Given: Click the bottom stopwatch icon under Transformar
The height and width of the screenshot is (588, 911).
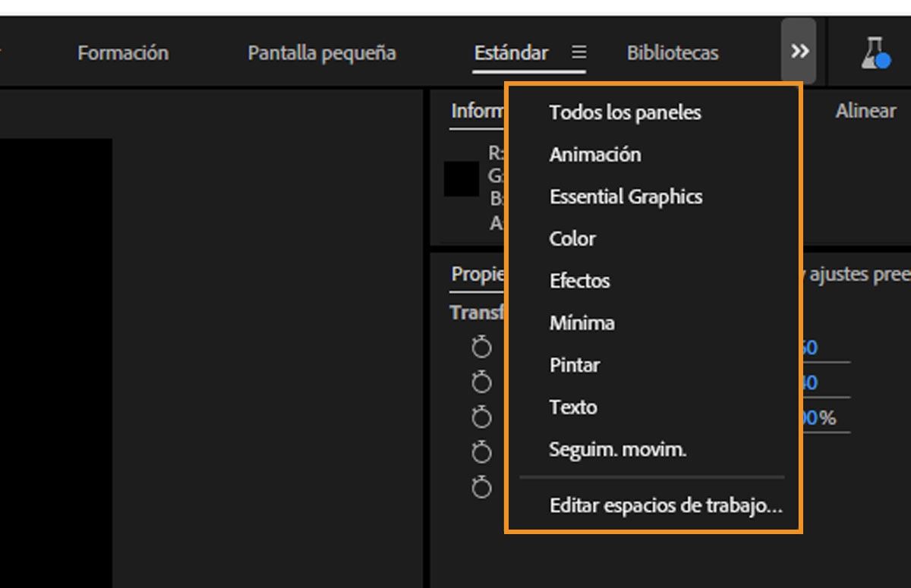Looking at the screenshot, I should pyautogui.click(x=481, y=486).
